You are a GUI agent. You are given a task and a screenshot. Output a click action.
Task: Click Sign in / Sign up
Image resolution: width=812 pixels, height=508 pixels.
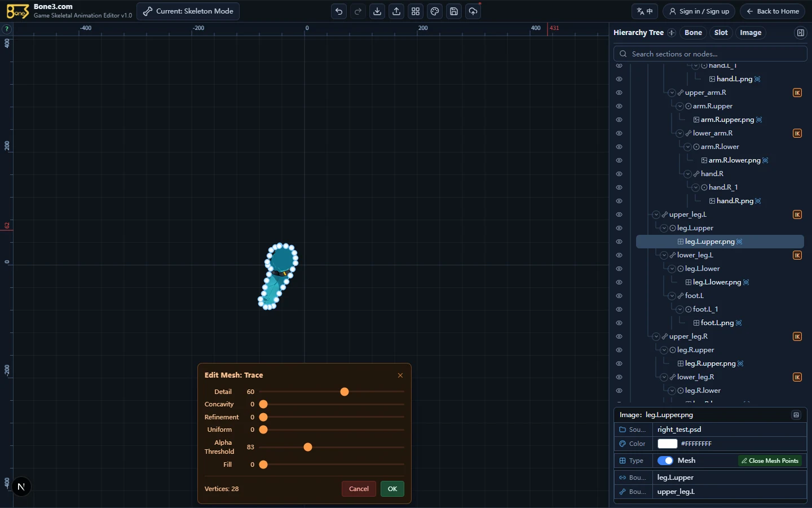[x=699, y=11]
